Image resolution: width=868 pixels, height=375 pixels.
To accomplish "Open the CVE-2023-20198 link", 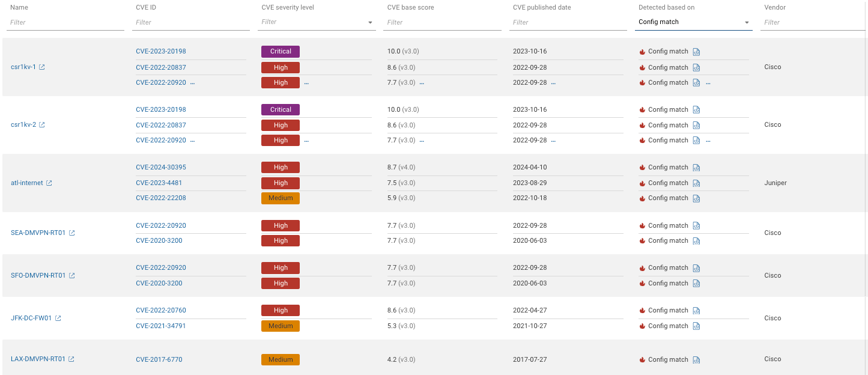I will [160, 52].
